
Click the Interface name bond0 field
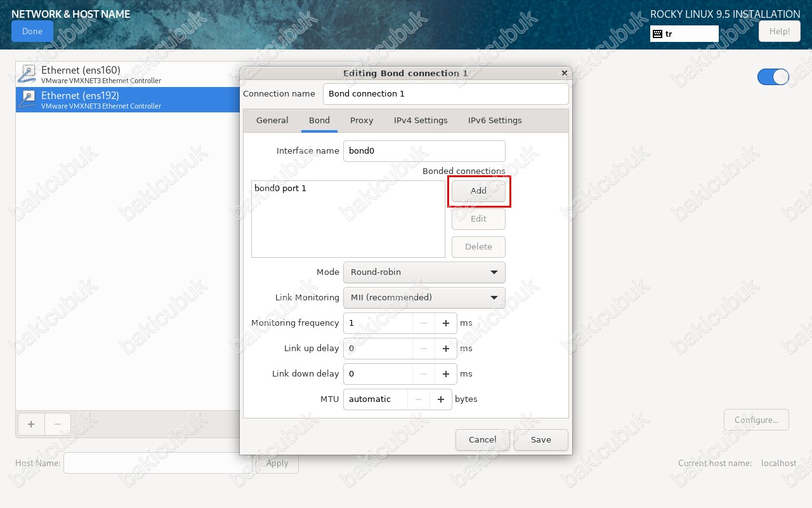coord(424,151)
